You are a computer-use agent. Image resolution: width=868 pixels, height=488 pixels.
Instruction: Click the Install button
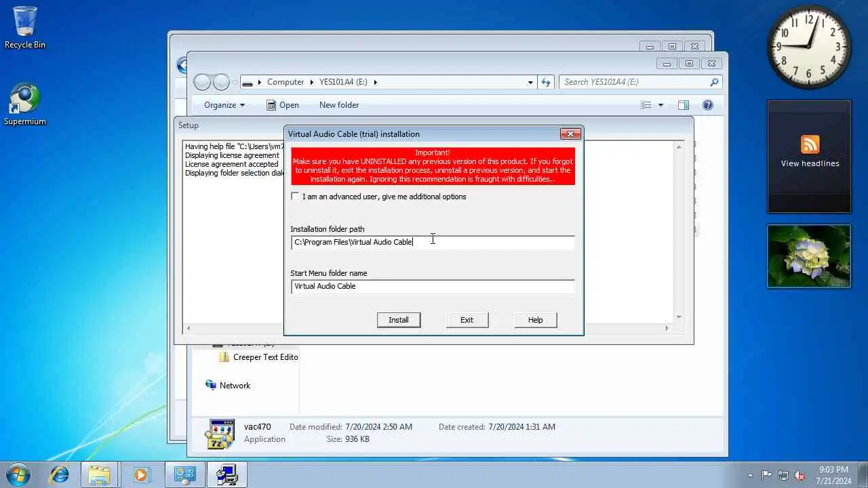coord(399,320)
